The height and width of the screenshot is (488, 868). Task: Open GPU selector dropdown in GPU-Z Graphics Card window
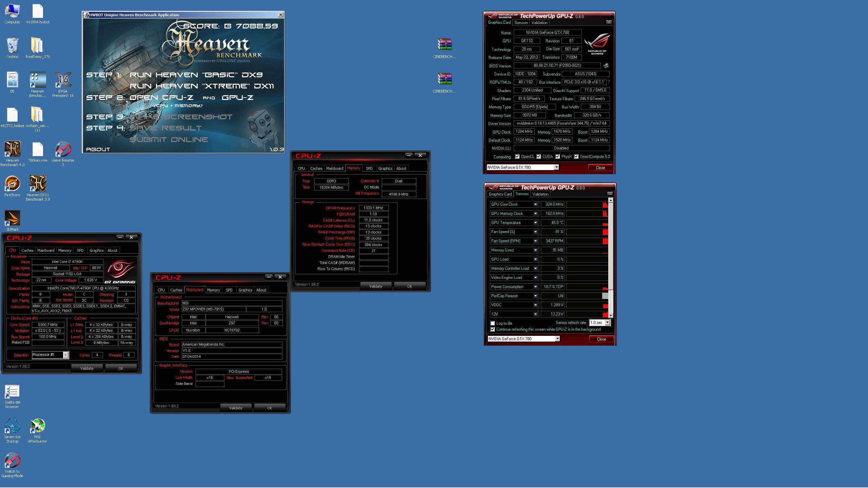556,167
